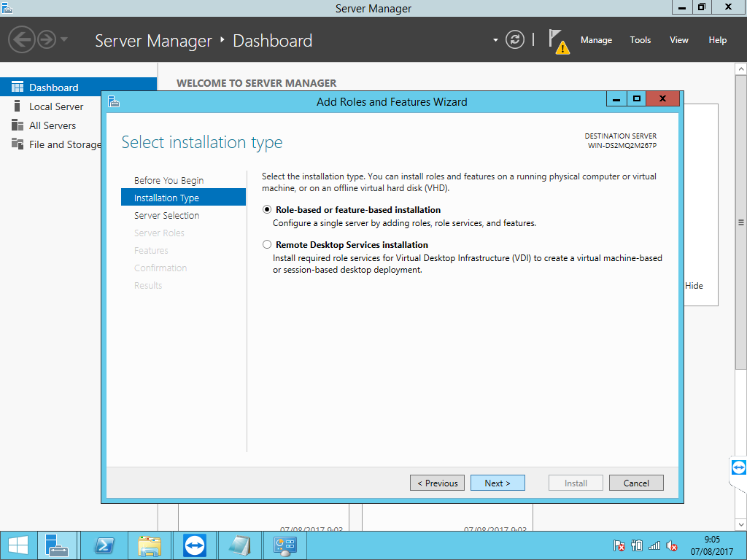This screenshot has width=747, height=560.
Task: Click the TeamViewer side panel tab icon
Action: click(738, 467)
